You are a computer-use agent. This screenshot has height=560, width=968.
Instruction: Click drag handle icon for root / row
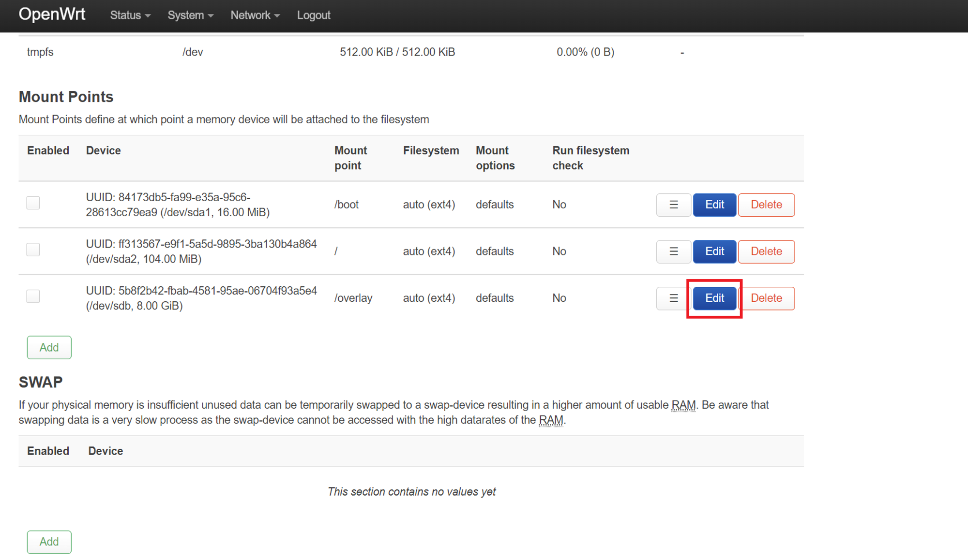[x=673, y=251]
